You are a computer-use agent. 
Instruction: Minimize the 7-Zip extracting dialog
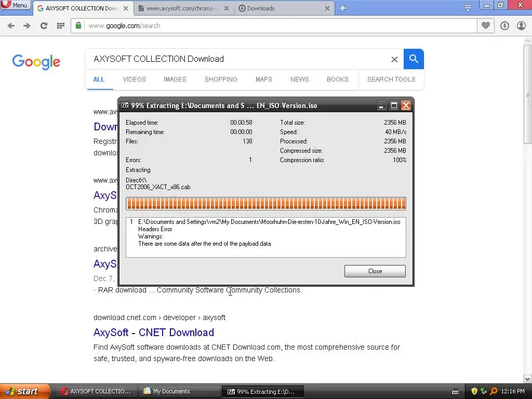[x=381, y=105]
